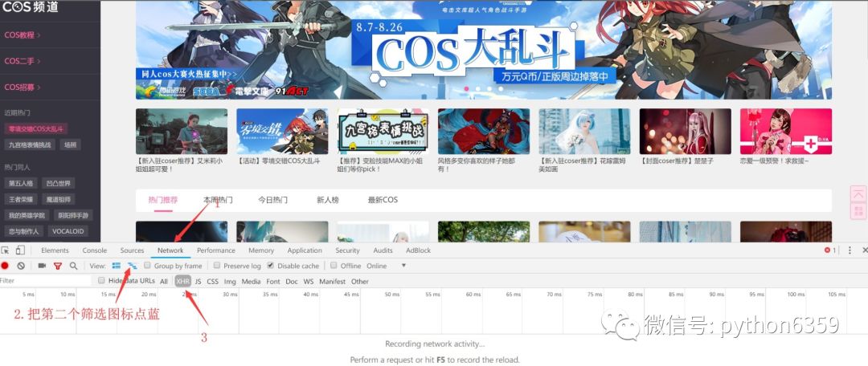The height and width of the screenshot is (366, 868).
Task: Filter requests by Manifest type
Action: click(x=332, y=282)
